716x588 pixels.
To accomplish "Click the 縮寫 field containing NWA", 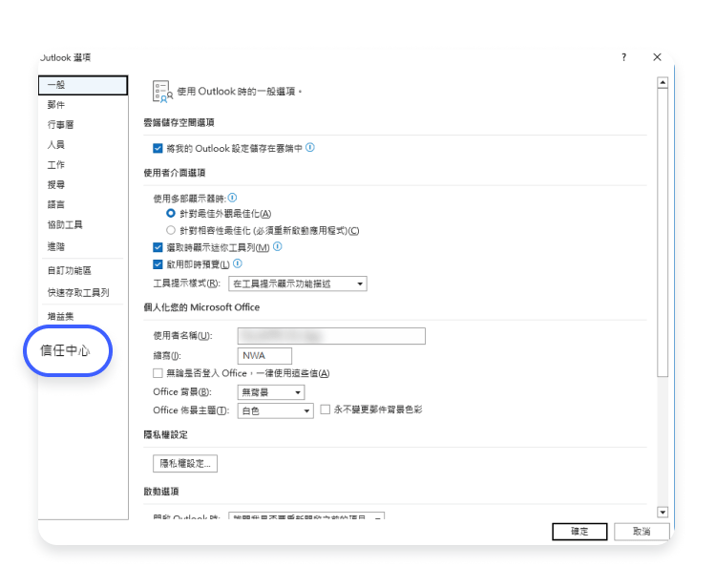I will coord(264,356).
